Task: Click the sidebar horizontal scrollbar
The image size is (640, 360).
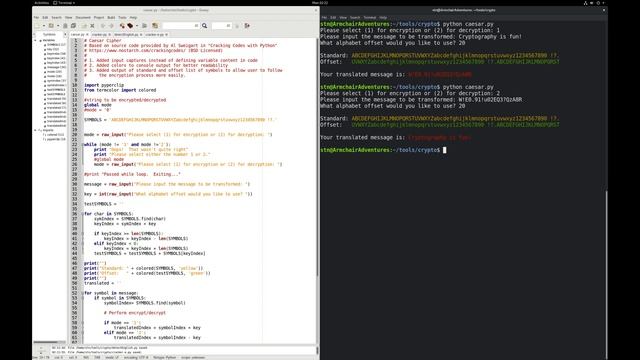Action: click(45, 342)
